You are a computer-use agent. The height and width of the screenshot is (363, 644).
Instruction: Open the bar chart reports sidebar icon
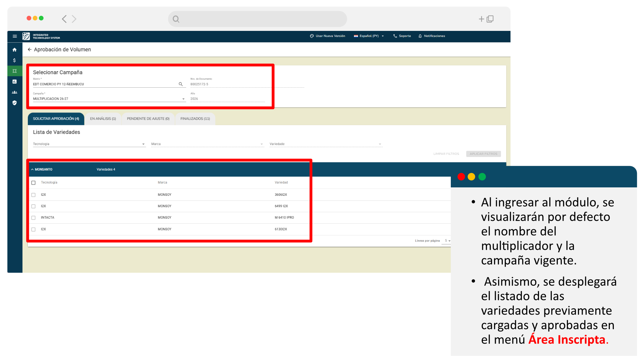(x=14, y=82)
